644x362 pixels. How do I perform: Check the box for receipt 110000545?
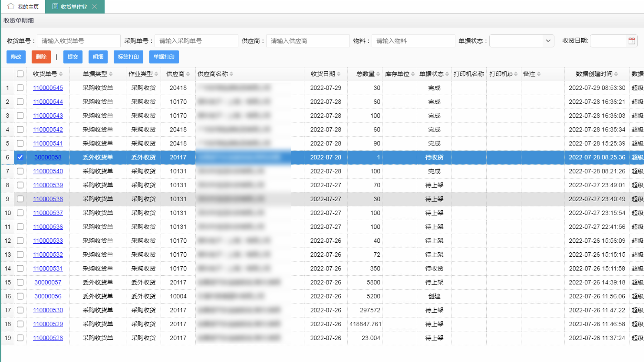coord(20,88)
